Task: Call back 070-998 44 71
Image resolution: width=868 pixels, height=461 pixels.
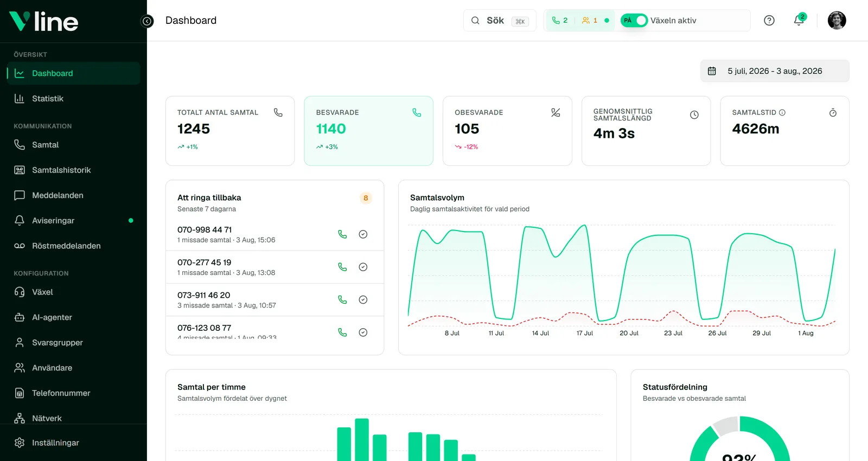Action: [x=342, y=234]
